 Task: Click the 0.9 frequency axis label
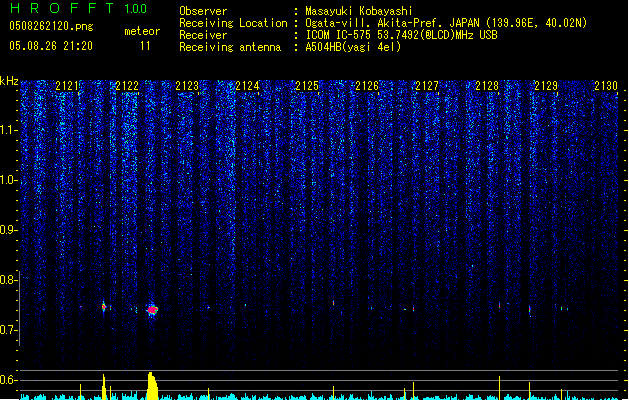8,230
